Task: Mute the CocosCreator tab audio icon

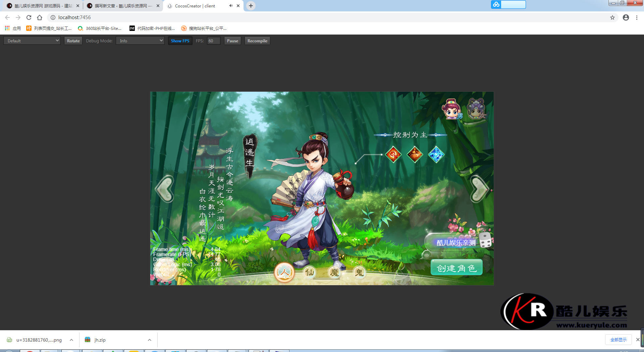Action: click(231, 6)
